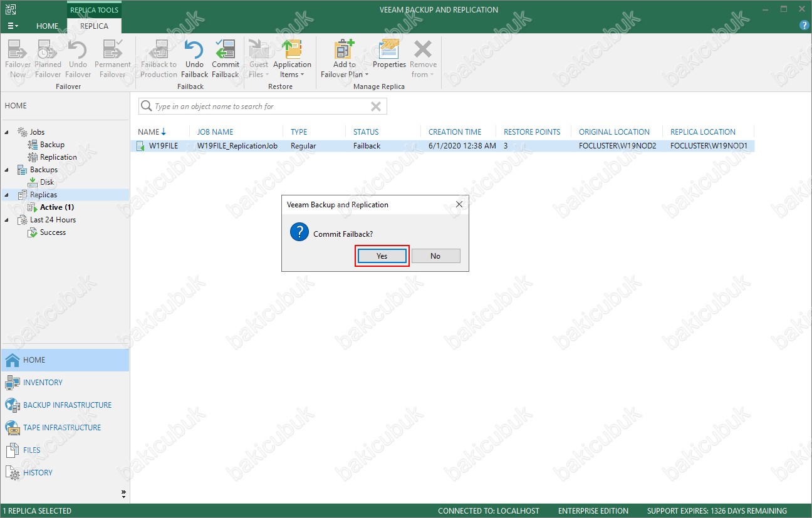Sort by the TYPE column header
Image resolution: width=812 pixels, height=518 pixels.
click(x=299, y=132)
